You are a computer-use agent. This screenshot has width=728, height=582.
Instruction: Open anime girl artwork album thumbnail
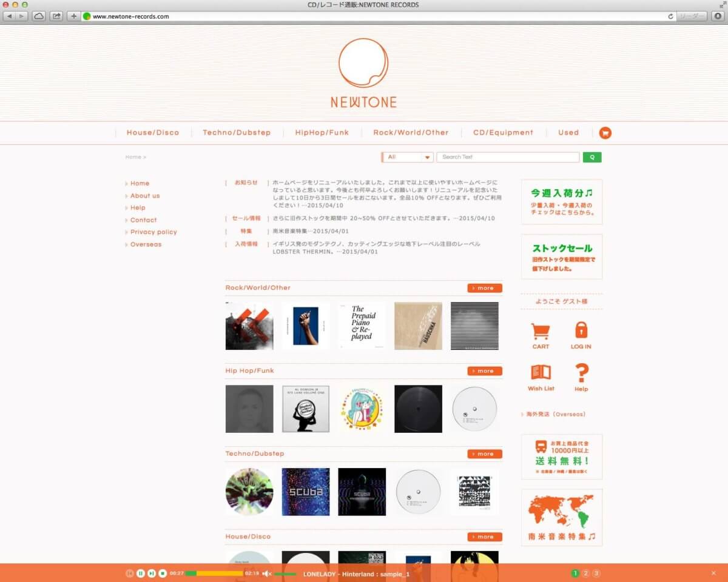(362, 409)
